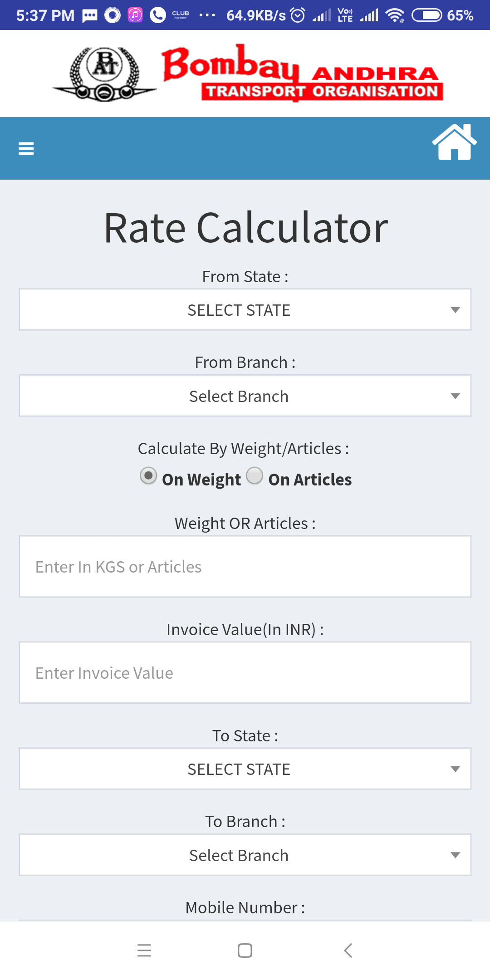Viewport: 490px width, 980px height.
Task: Click the Enter Invoice Value field
Action: [x=245, y=673]
